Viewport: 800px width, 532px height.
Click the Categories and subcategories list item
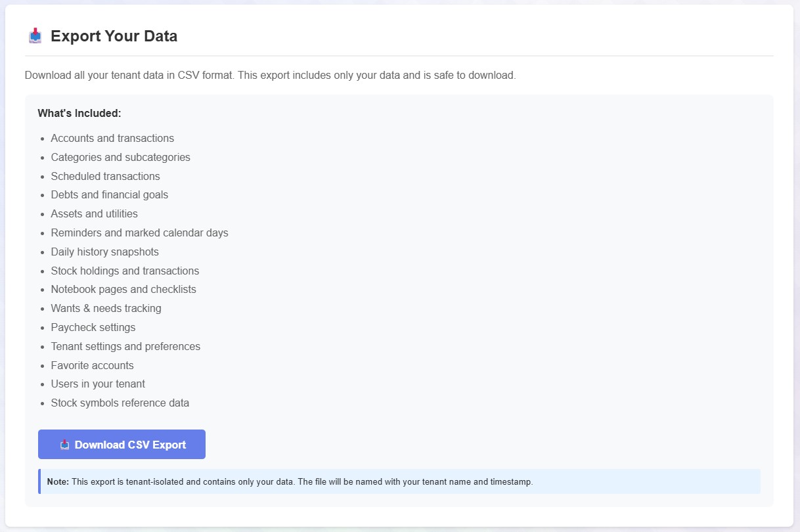coord(120,157)
